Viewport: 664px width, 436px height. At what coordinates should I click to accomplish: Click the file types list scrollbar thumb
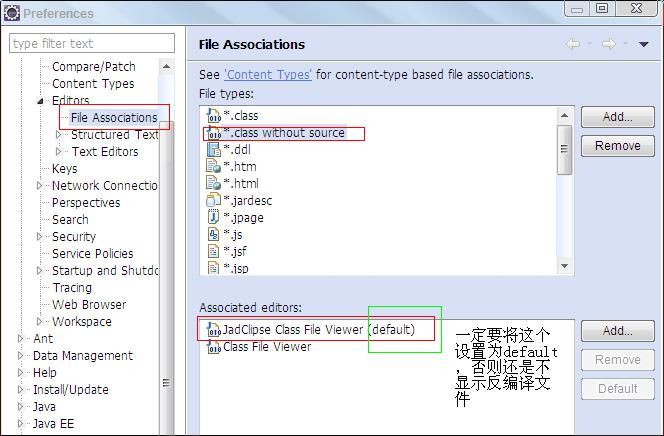click(x=564, y=149)
